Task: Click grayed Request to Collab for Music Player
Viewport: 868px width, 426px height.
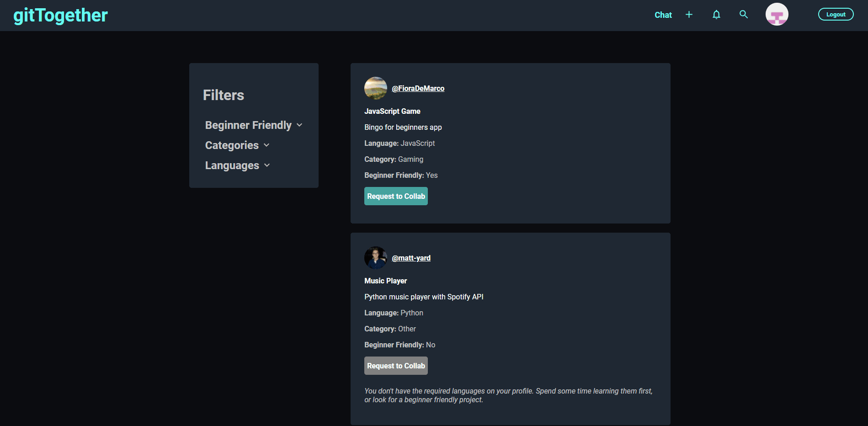Action: pyautogui.click(x=396, y=366)
